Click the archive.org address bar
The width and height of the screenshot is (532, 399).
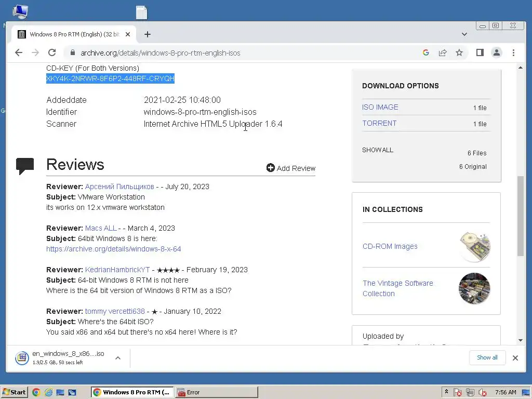click(x=244, y=52)
